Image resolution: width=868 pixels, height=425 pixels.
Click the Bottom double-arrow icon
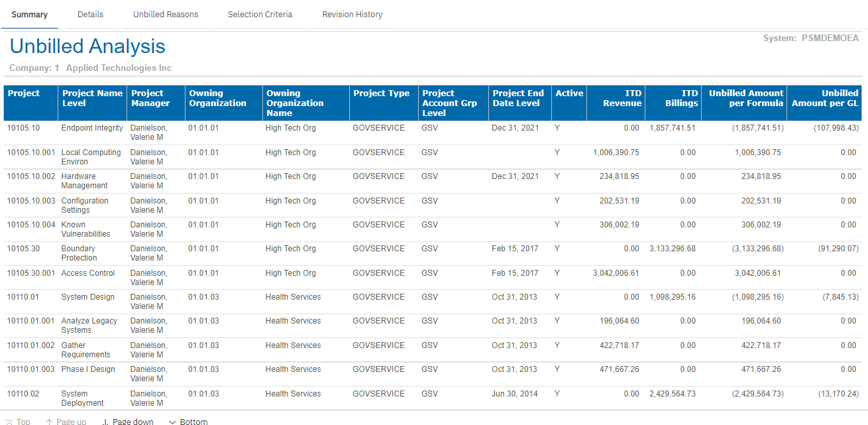pos(173,422)
